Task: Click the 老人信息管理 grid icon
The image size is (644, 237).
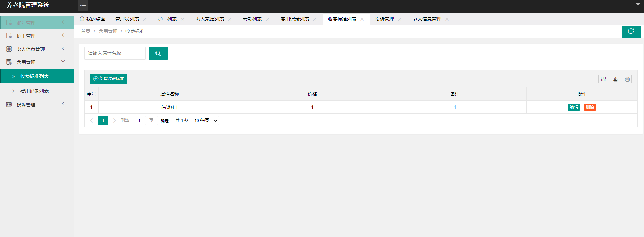Action: coord(9,49)
